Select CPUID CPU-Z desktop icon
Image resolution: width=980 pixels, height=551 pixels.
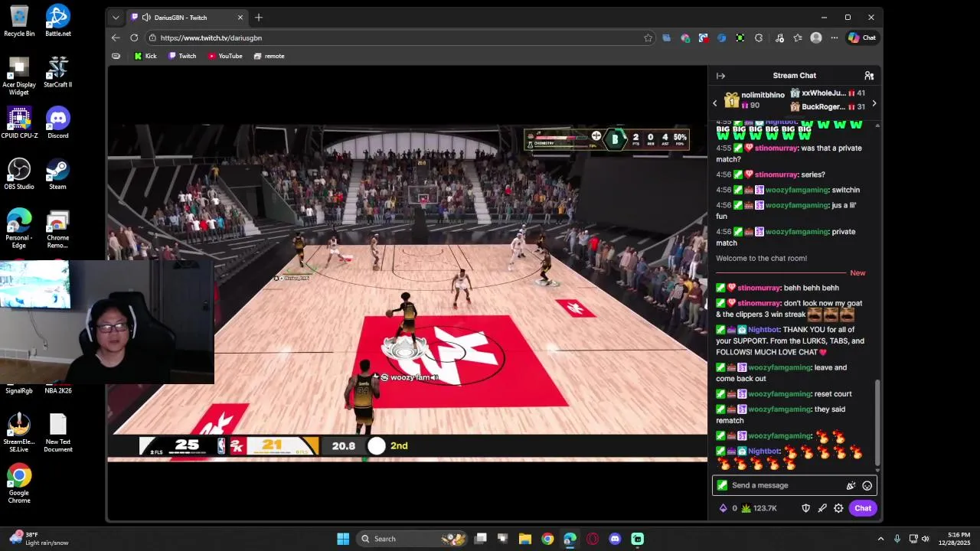click(19, 122)
